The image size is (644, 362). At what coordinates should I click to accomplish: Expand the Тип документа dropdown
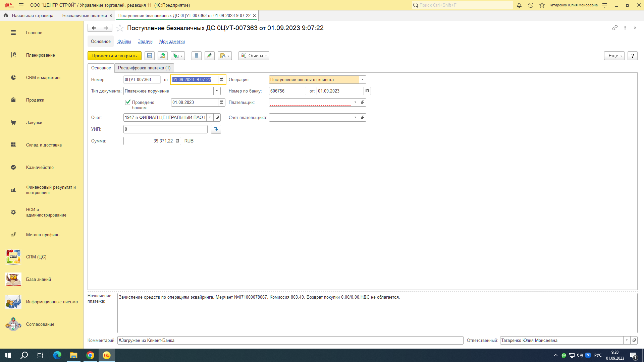pyautogui.click(x=217, y=91)
